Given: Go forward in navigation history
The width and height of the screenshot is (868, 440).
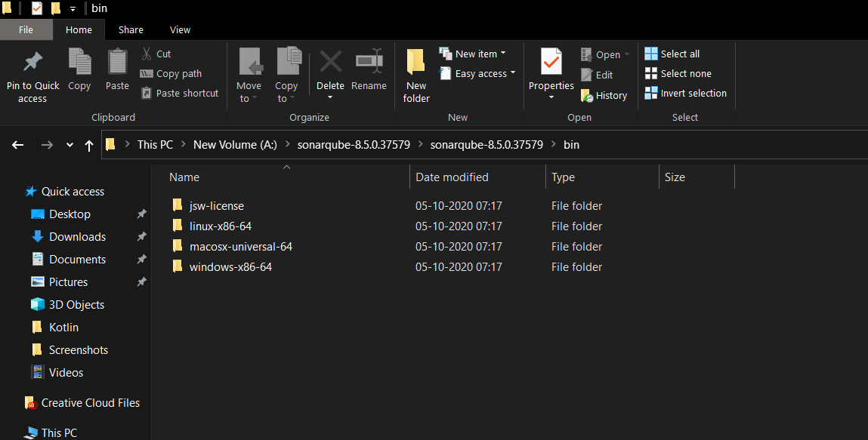Looking at the screenshot, I should coord(47,145).
